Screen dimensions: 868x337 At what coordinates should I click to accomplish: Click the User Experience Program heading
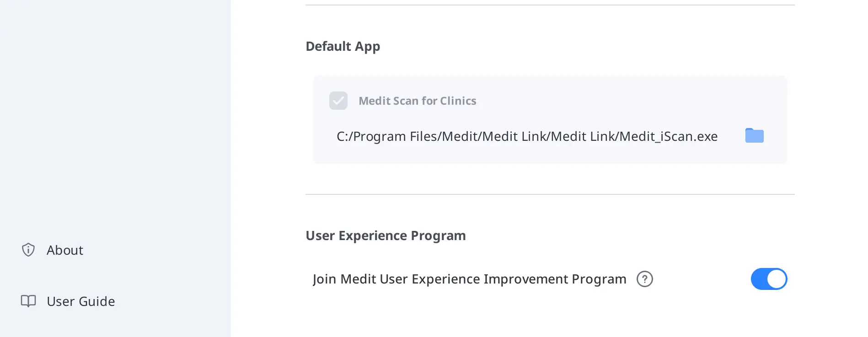point(386,235)
